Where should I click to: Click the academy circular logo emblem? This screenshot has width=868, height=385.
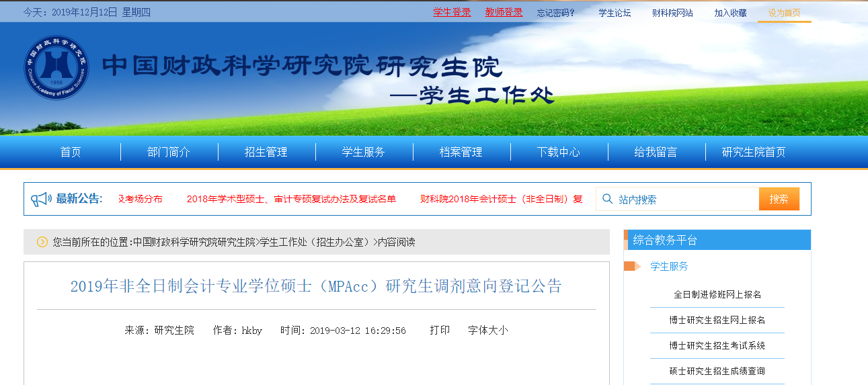tap(56, 69)
